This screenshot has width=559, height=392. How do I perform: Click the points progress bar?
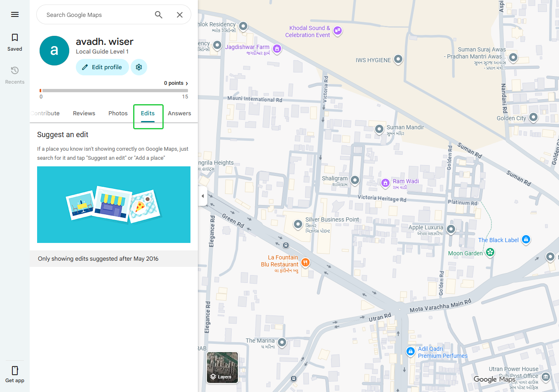[114, 91]
